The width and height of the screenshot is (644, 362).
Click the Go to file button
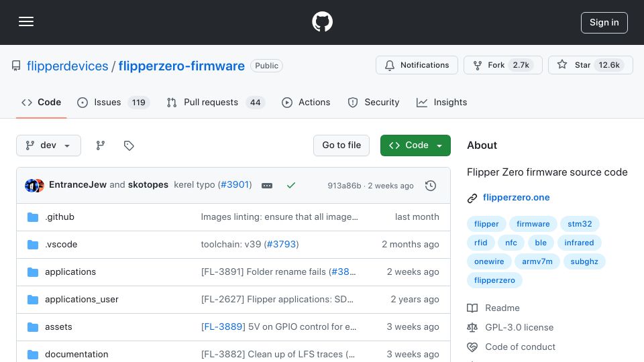[341, 145]
